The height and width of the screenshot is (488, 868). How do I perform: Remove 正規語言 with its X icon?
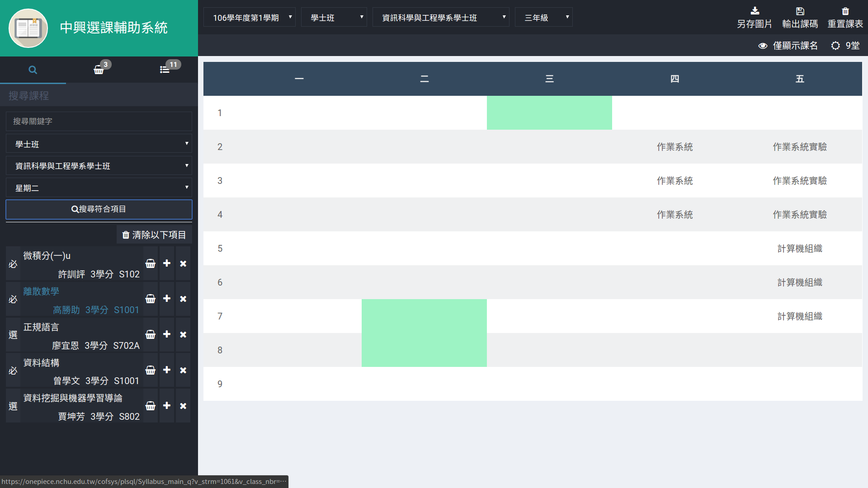click(x=183, y=334)
